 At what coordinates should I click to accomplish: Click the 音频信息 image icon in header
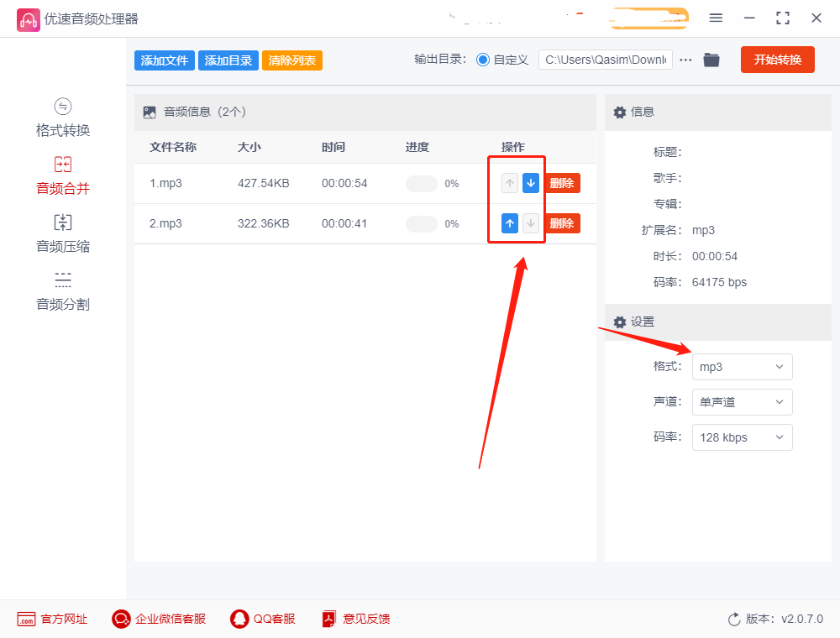coord(150,112)
